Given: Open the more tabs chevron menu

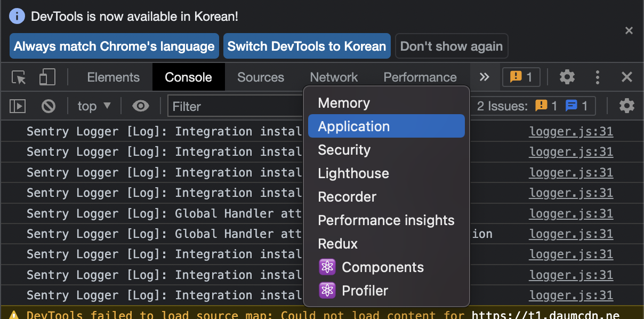Looking at the screenshot, I should 484,77.
